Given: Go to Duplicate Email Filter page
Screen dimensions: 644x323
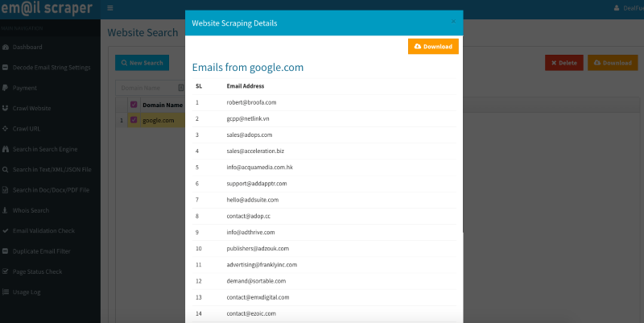Looking at the screenshot, I should pyautogui.click(x=47, y=251).
